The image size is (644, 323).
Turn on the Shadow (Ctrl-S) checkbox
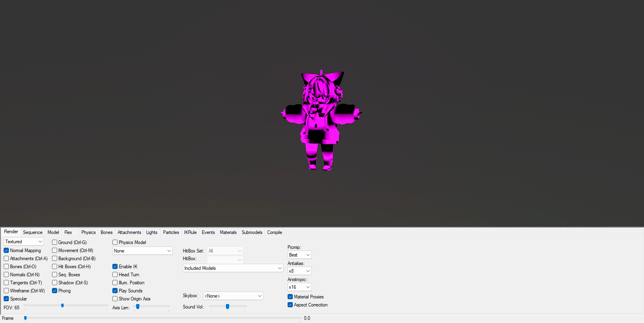click(x=55, y=283)
